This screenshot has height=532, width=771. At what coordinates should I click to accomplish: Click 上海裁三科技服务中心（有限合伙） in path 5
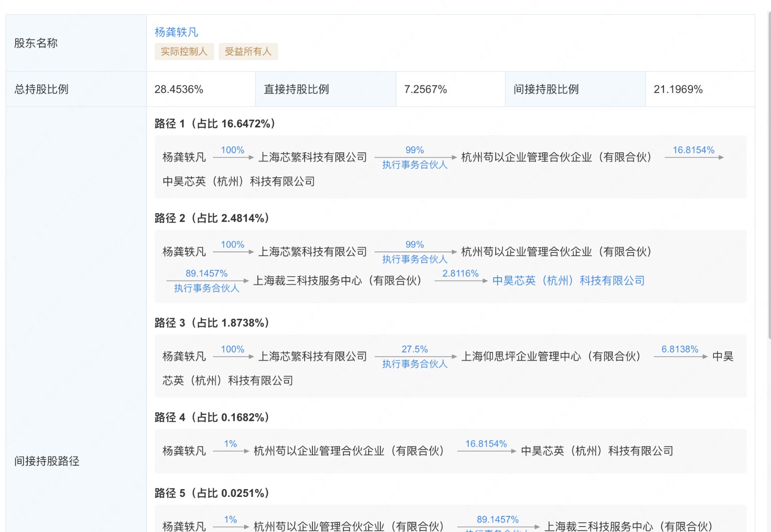coord(628,526)
